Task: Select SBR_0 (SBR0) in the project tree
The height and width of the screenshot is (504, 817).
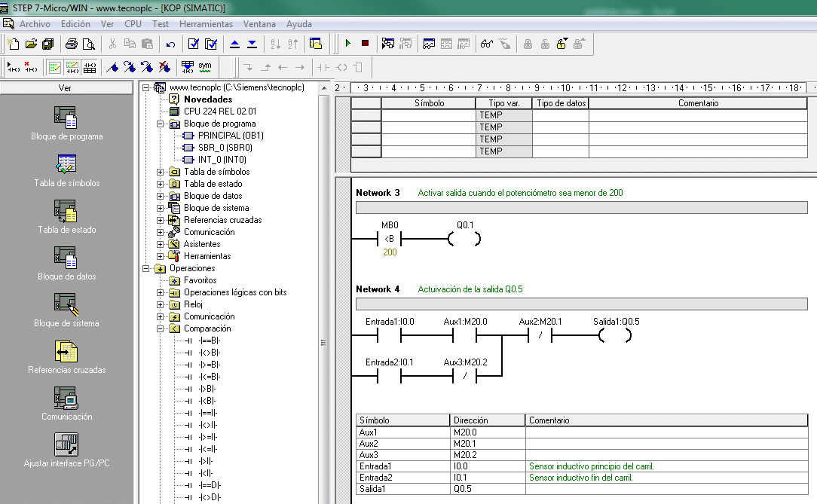Action: coord(225,148)
